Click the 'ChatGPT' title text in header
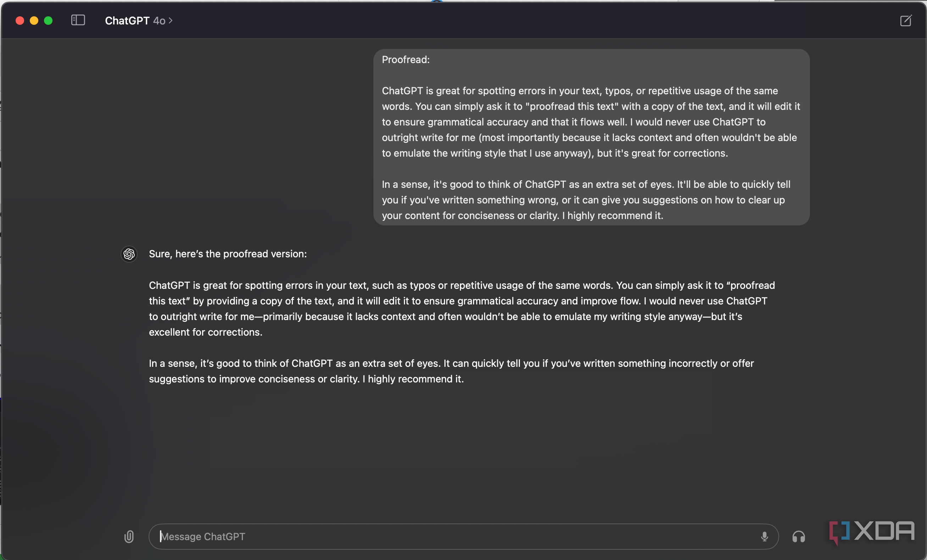This screenshot has height=560, width=927. tap(127, 21)
